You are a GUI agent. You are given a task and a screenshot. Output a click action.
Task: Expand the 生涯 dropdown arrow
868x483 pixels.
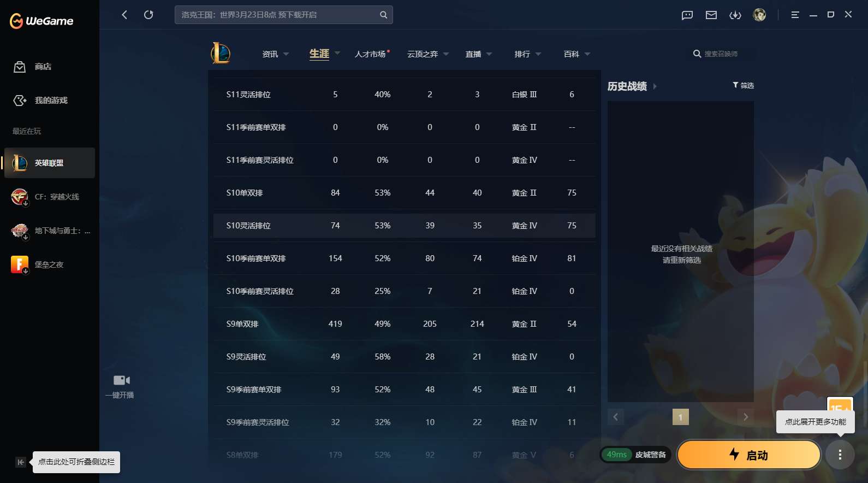point(337,53)
